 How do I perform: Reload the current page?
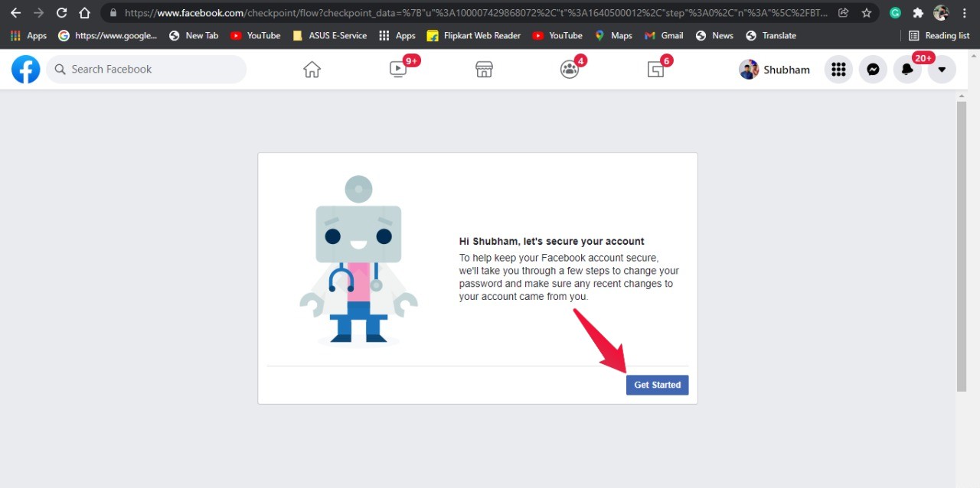[x=62, y=13]
